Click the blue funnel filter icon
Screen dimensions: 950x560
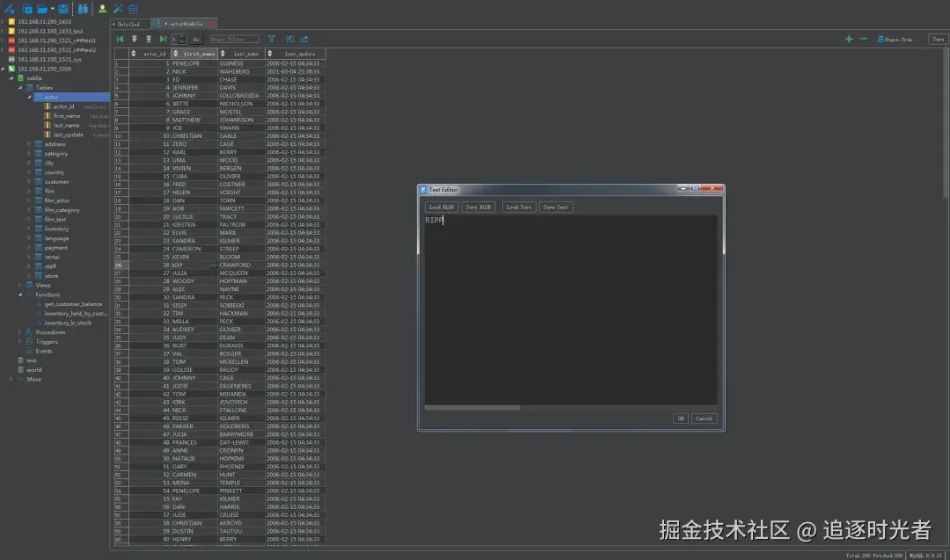tap(271, 39)
